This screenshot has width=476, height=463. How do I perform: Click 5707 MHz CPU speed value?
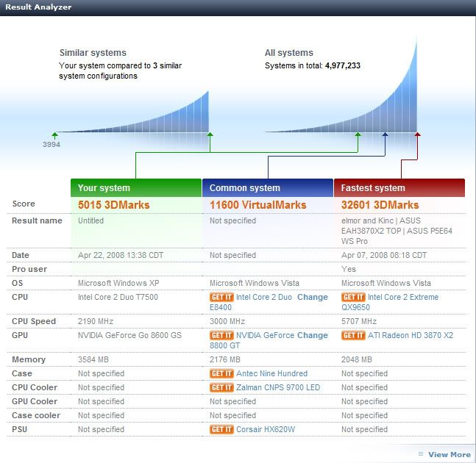(x=359, y=321)
